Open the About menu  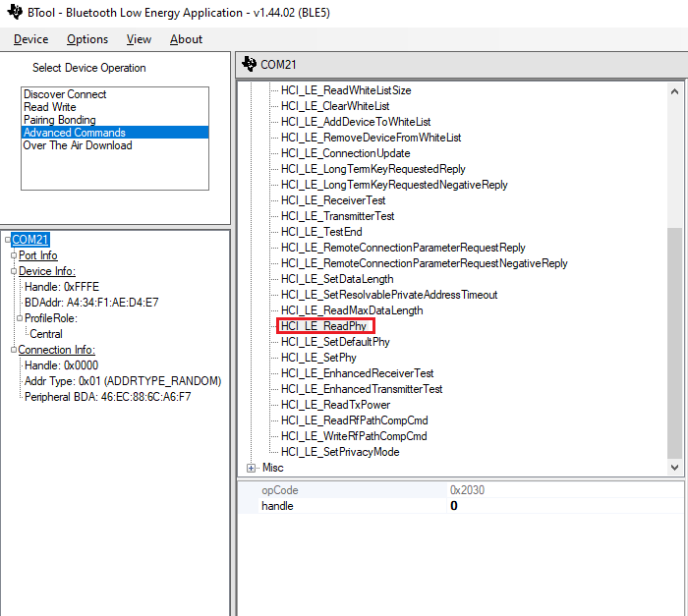(186, 39)
